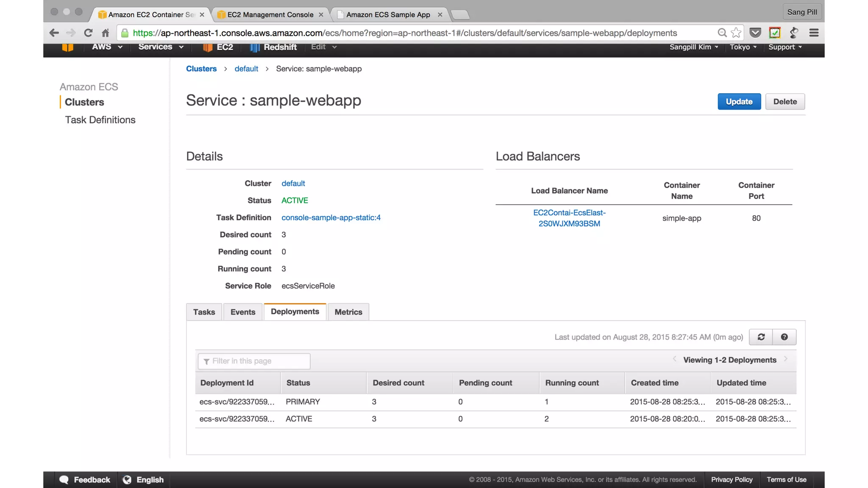Click the AWS cube logo
This screenshot has height=488, width=868.
tap(67, 47)
